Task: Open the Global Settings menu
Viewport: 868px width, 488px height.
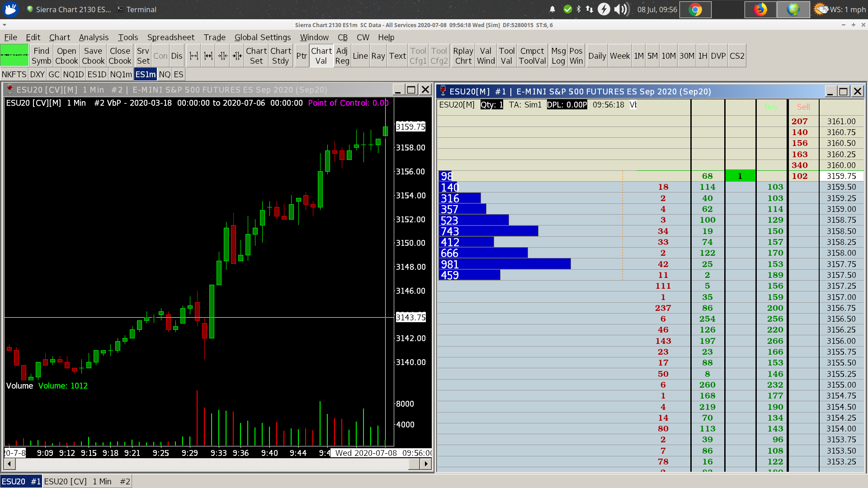Action: pyautogui.click(x=262, y=37)
